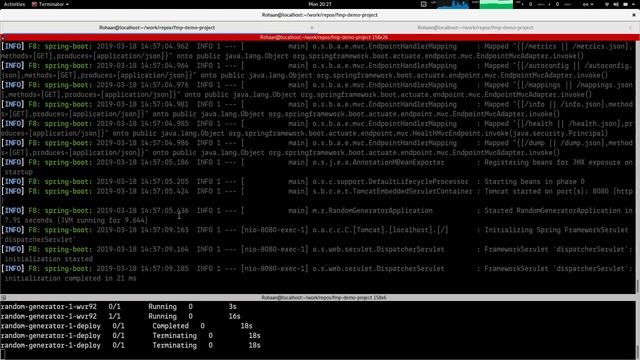640x360 pixels.
Task: Click the 'Started RandomGeneratorApplication in' log text
Action: (558, 211)
